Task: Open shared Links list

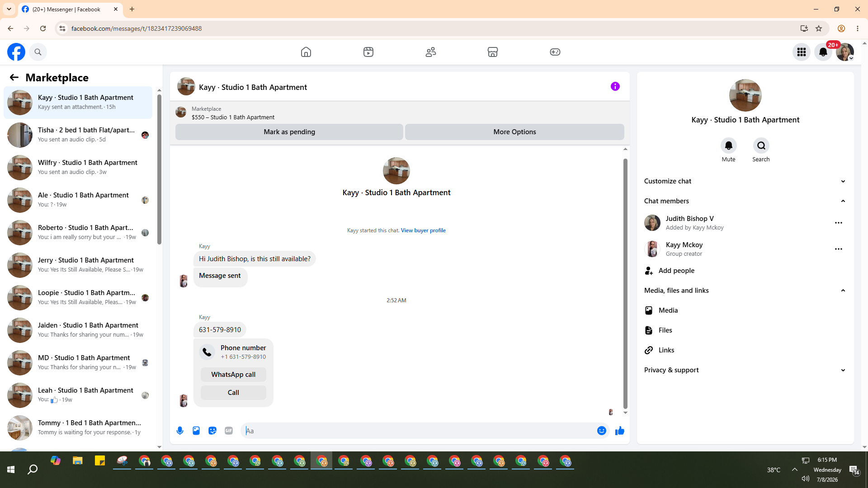Action: click(x=745, y=350)
